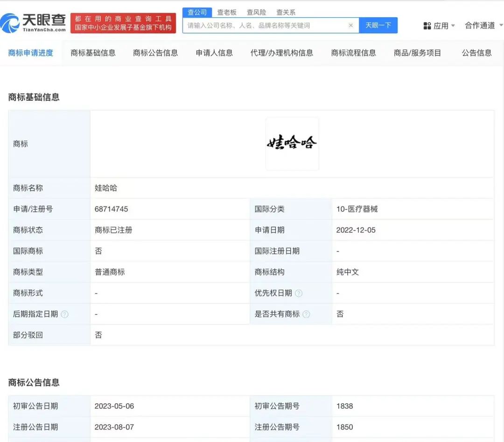This screenshot has width=504, height=442.
Task: Click the 纯中文 trademark structure value
Action: (348, 272)
